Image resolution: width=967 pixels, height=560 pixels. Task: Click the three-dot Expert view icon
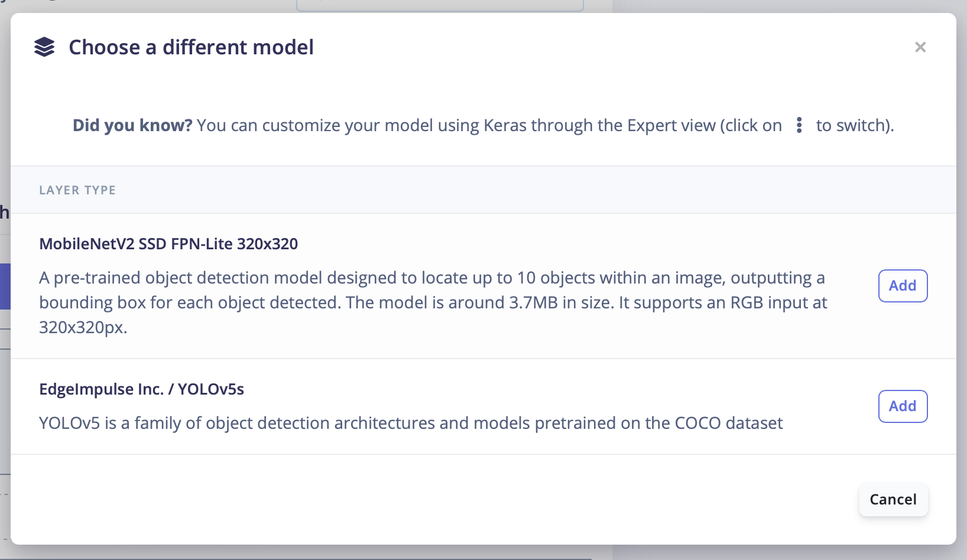(799, 125)
